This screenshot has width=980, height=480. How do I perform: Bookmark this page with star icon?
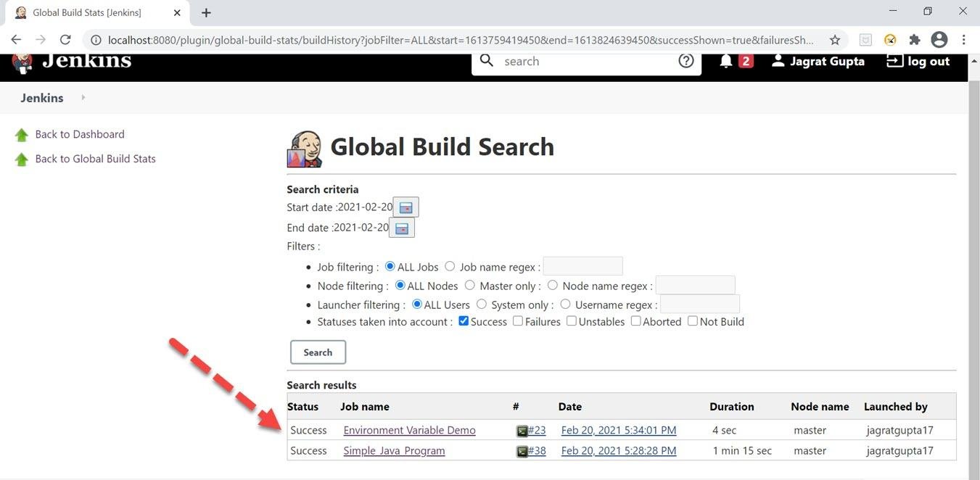tap(835, 40)
